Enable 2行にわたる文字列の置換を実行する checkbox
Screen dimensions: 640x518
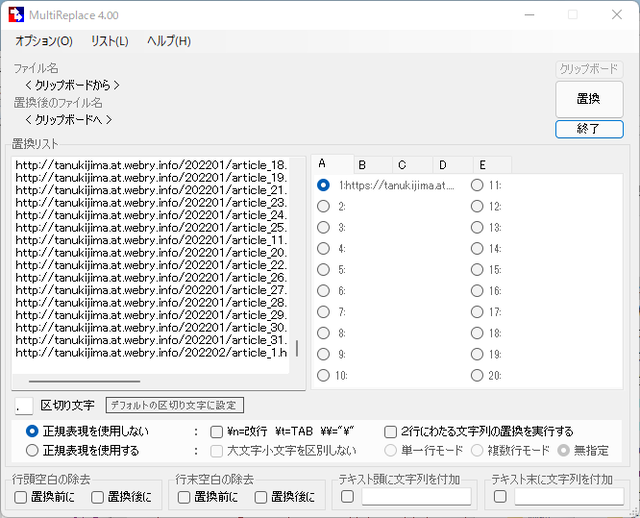(391, 432)
